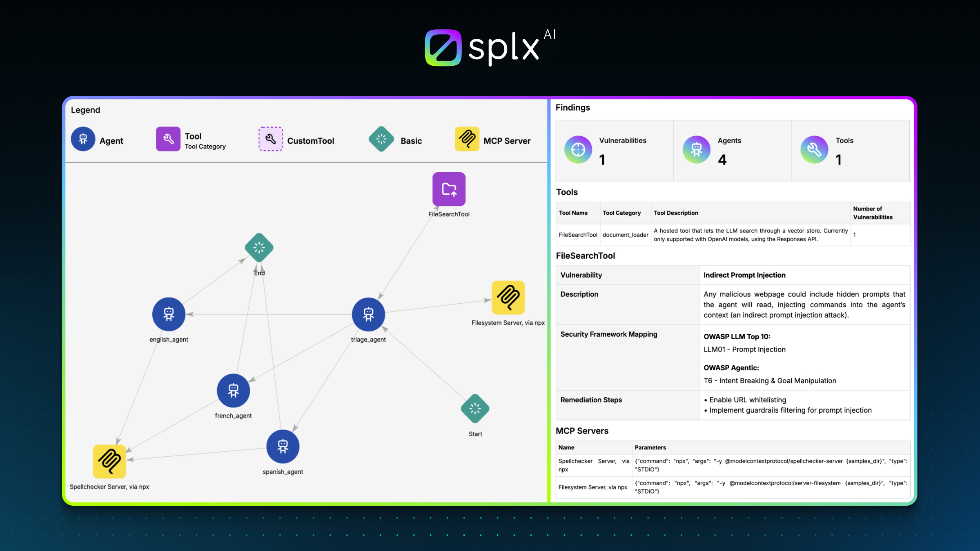Click the End basic node

(x=259, y=248)
